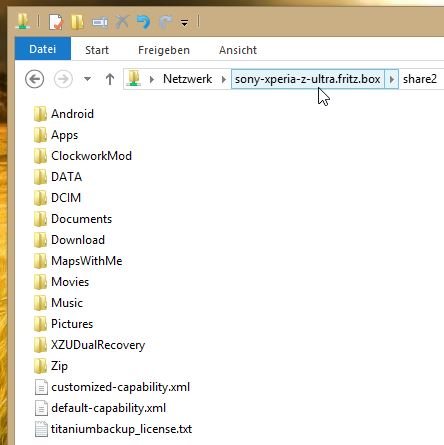Viewport: 444px width, 445px height.
Task: Select the Apps folder
Action: (x=56, y=135)
